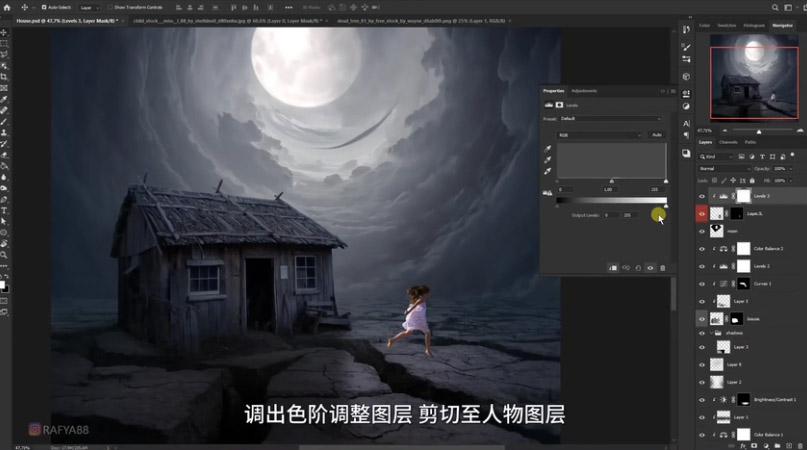
Task: Select the Type tool
Action: pyautogui.click(x=5, y=210)
